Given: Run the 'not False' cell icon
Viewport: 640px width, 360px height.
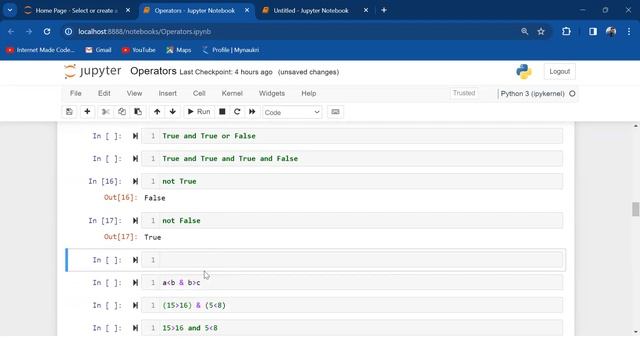Looking at the screenshot, I should coord(135,221).
